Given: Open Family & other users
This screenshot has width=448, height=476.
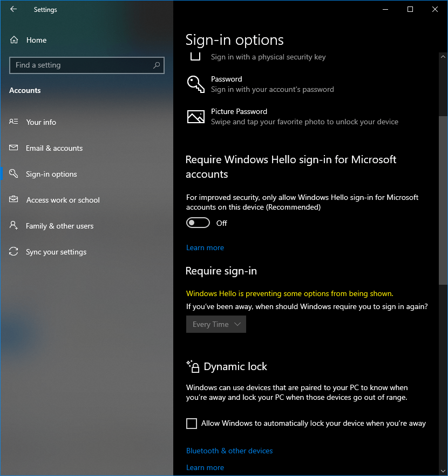Looking at the screenshot, I should pyautogui.click(x=86, y=226).
